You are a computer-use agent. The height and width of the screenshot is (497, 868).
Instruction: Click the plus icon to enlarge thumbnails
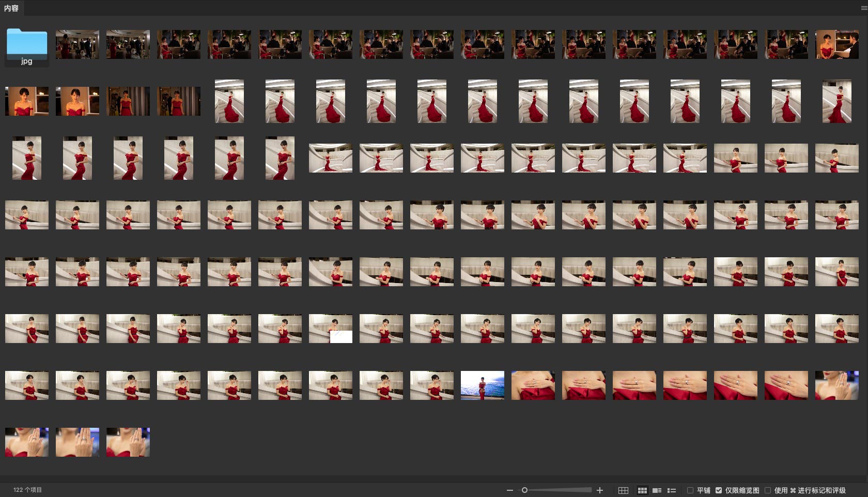click(x=600, y=490)
